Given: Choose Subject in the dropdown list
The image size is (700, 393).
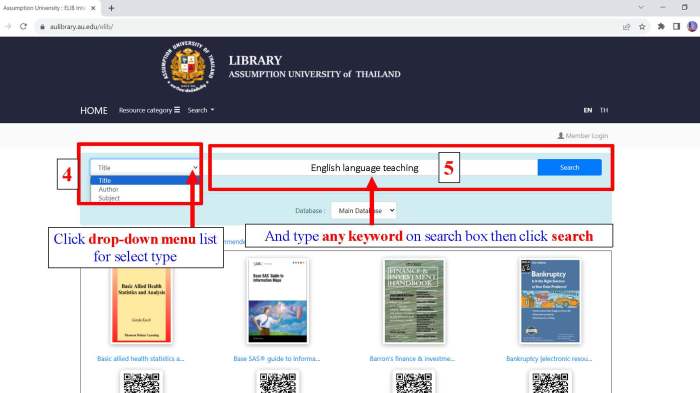Looking at the screenshot, I should [145, 198].
